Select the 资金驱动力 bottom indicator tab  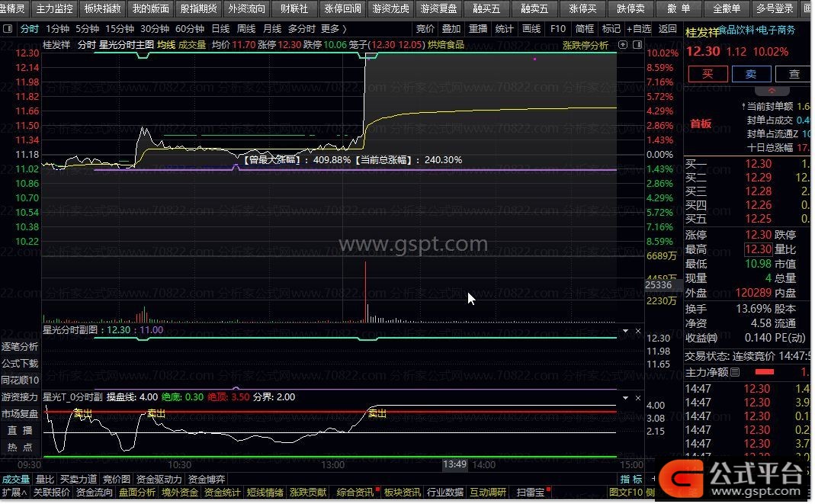159,480
